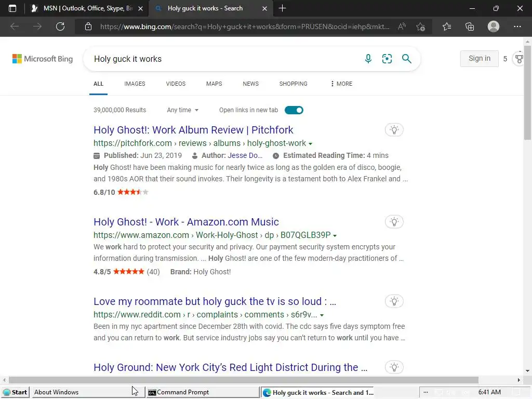Click the Microsoft Bing logo

[x=43, y=59]
